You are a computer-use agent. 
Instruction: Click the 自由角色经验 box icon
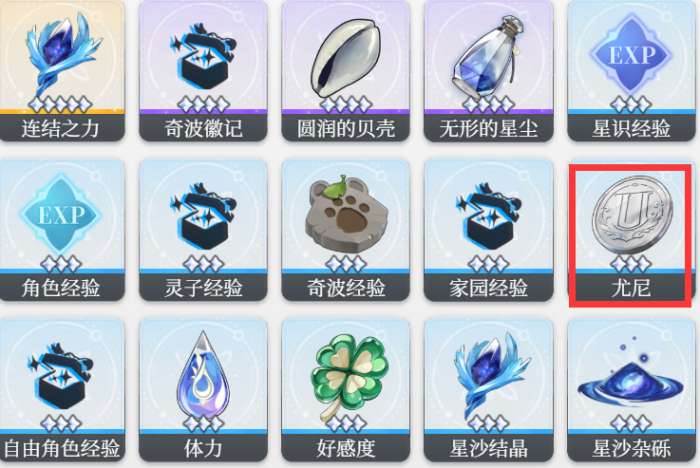60,375
